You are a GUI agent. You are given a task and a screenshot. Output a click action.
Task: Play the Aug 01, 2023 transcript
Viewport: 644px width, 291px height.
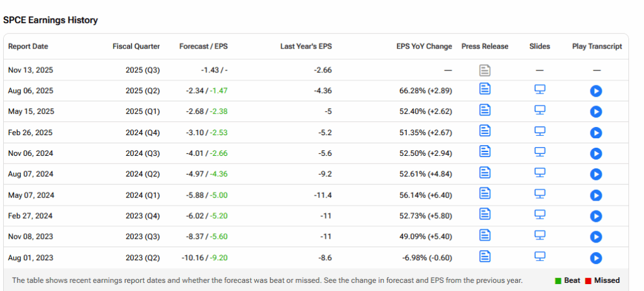pyautogui.click(x=596, y=258)
